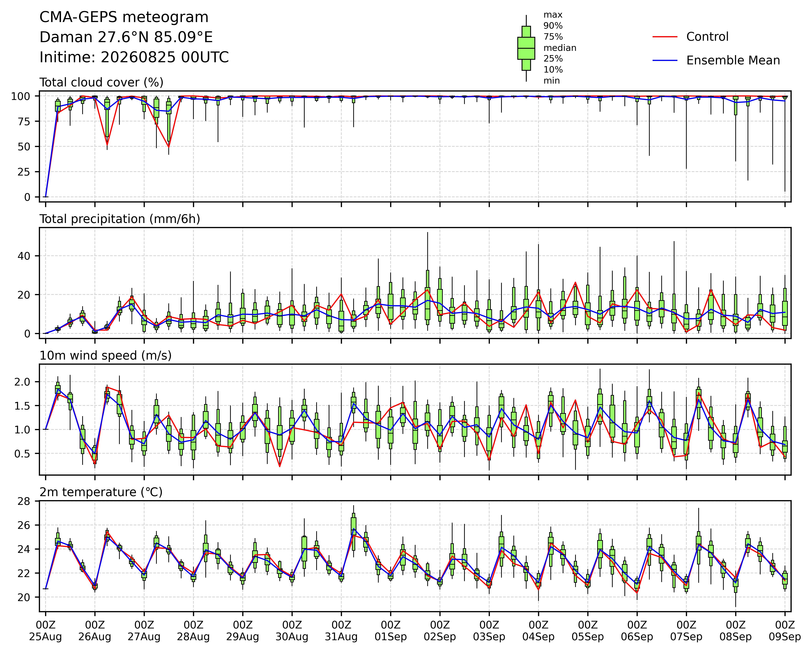
Task: Click the red Control legend line
Action: (665, 37)
